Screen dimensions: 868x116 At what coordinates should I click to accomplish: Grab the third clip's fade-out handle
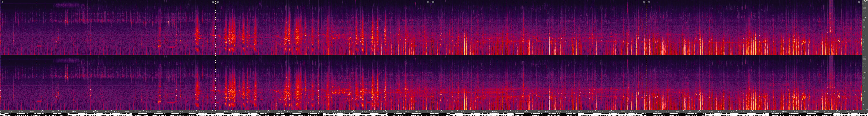coord(644,2)
